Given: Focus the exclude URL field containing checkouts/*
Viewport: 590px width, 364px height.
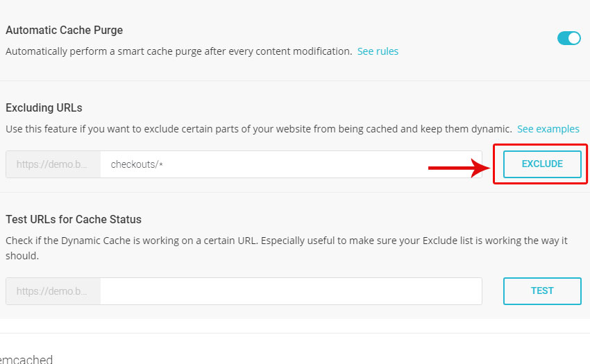Looking at the screenshot, I should pos(291,164).
